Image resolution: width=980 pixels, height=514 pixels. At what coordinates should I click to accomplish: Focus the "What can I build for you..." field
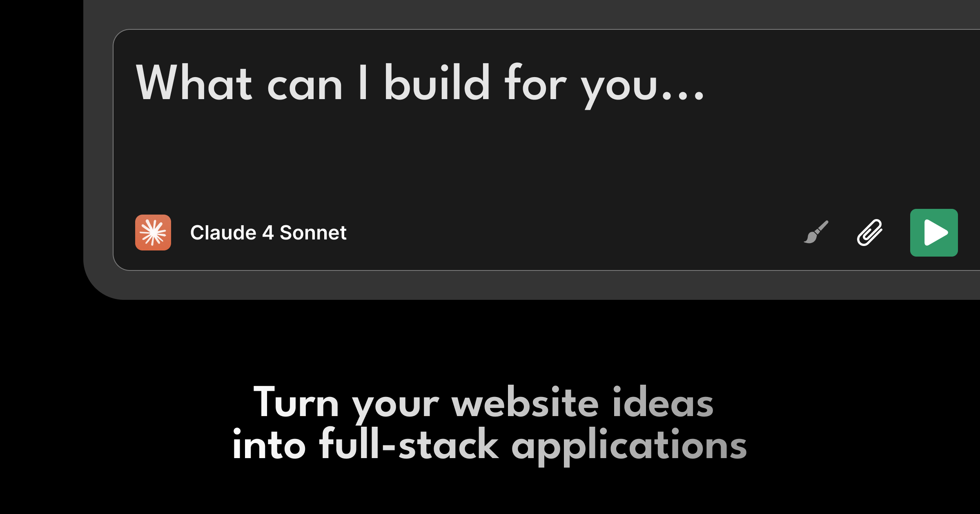pyautogui.click(x=421, y=84)
